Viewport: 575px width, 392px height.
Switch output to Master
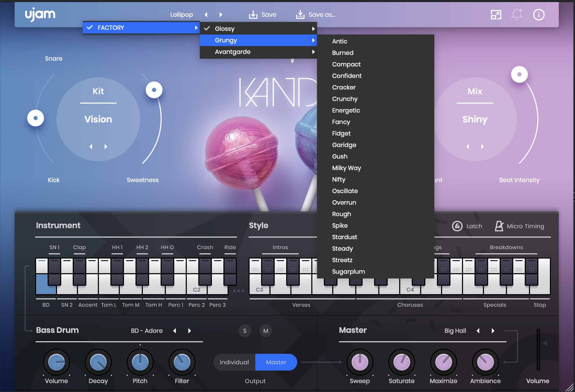[x=276, y=362]
